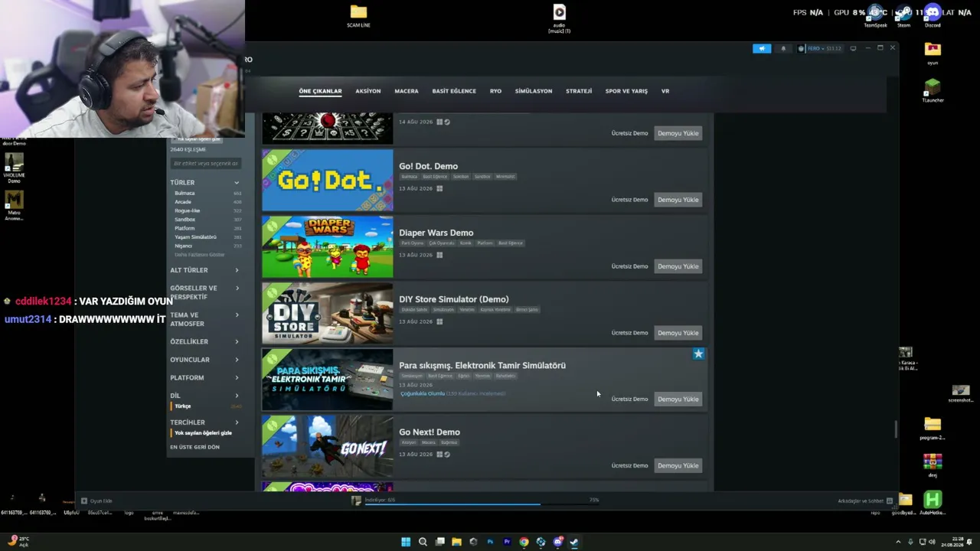Toggle the Nişancı genre filter

click(x=207, y=246)
